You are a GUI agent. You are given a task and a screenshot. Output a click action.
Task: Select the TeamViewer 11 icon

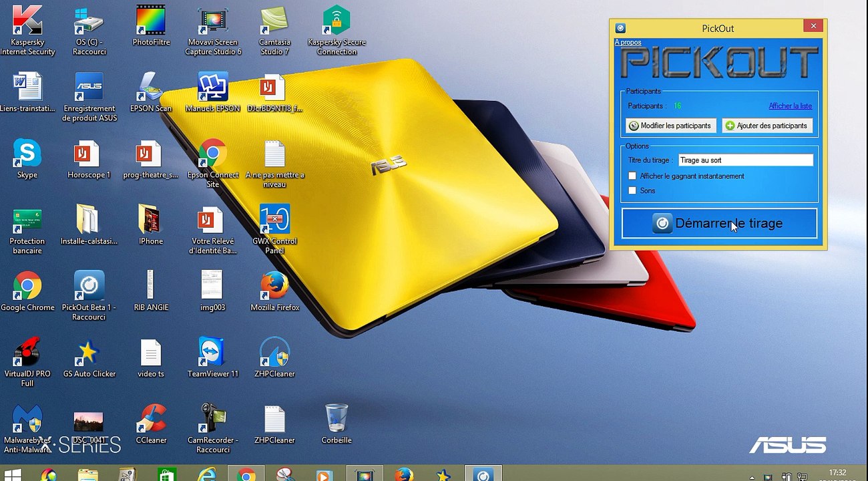click(x=213, y=358)
